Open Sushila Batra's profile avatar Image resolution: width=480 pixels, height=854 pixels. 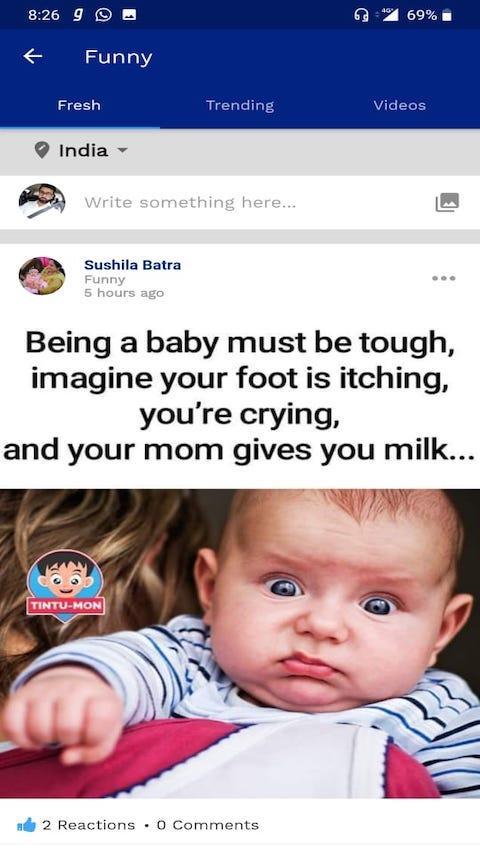coord(42,276)
